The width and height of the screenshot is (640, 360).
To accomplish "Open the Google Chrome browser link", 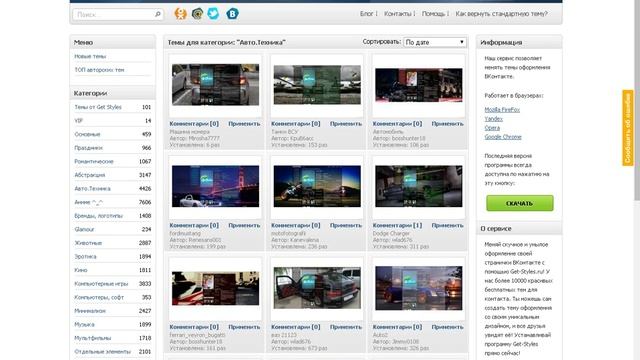I will click(x=503, y=137).
